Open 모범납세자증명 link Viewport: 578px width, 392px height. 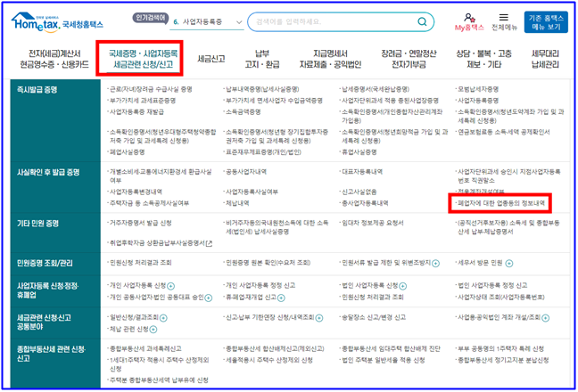click(x=478, y=89)
